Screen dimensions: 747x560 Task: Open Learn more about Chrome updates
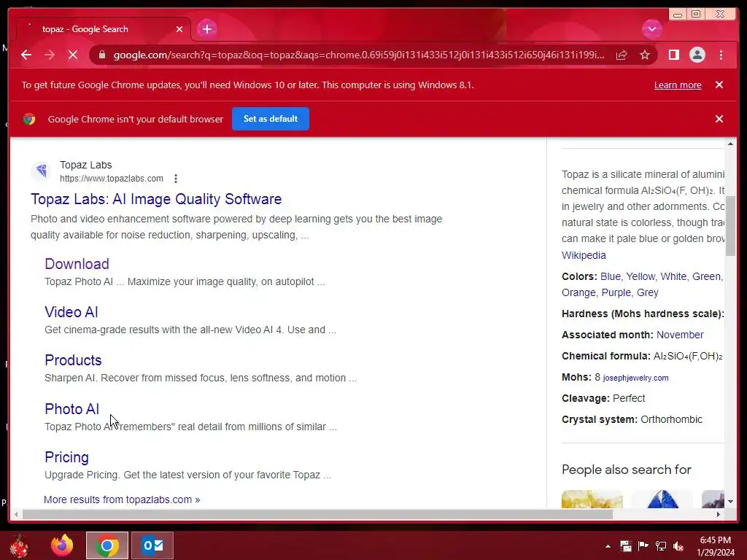point(678,85)
